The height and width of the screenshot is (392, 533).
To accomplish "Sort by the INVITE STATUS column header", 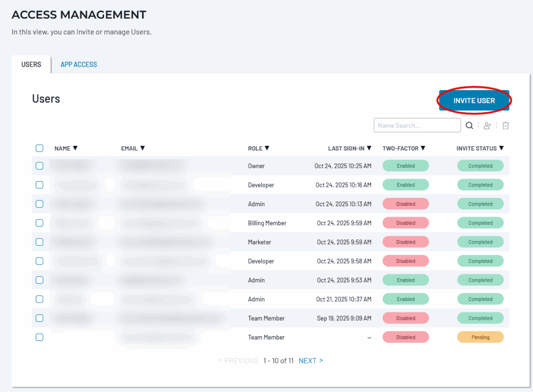I will coord(480,148).
